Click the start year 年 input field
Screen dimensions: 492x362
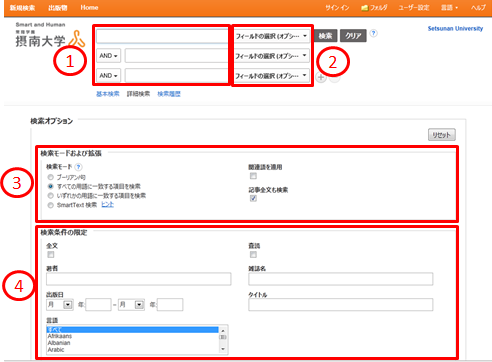pos(98,305)
